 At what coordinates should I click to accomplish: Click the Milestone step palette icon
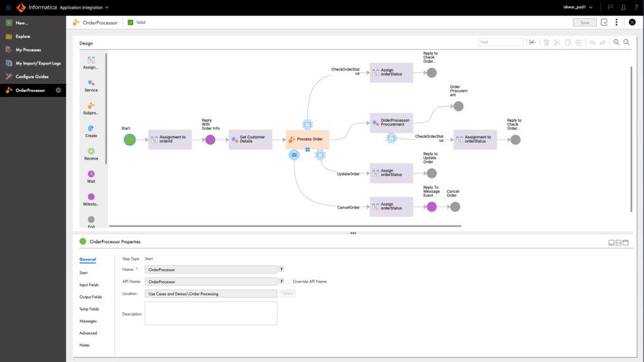(x=91, y=197)
